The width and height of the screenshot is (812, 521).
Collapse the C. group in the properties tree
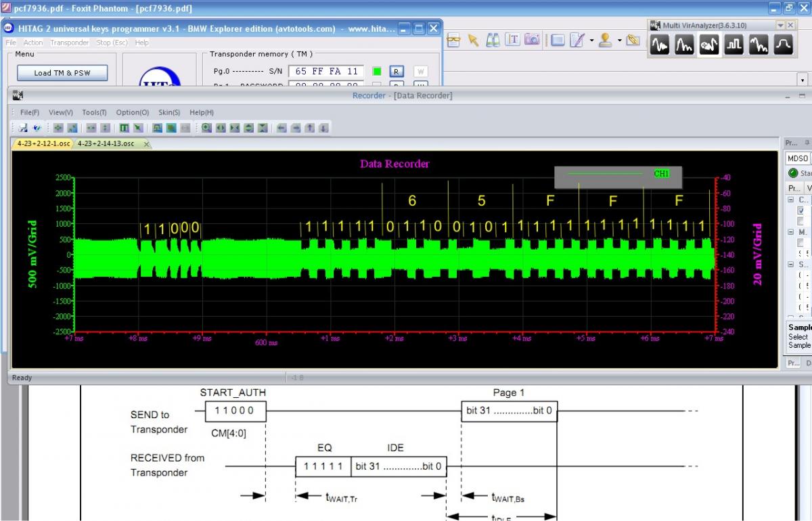(790, 200)
